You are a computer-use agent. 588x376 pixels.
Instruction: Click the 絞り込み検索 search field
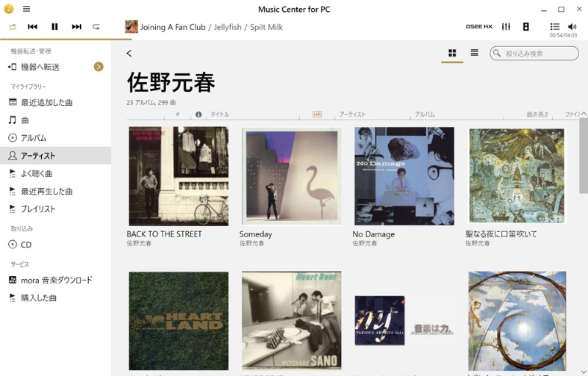click(x=534, y=53)
